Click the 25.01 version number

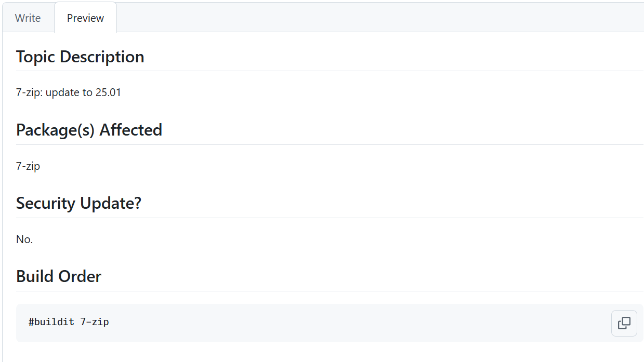[x=108, y=92]
